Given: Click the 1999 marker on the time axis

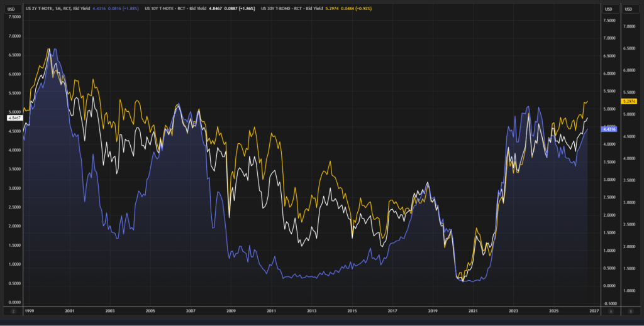Looking at the screenshot, I should [x=29, y=311].
